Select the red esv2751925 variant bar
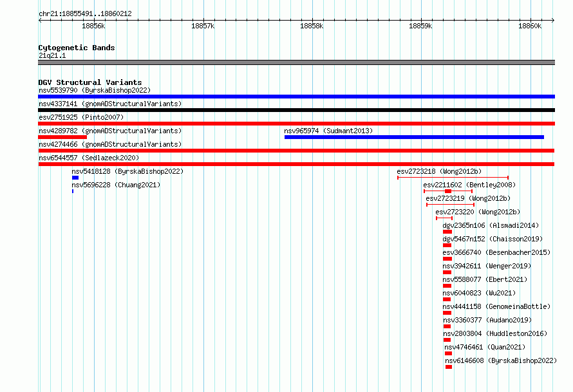573x392 pixels. [x=296, y=124]
